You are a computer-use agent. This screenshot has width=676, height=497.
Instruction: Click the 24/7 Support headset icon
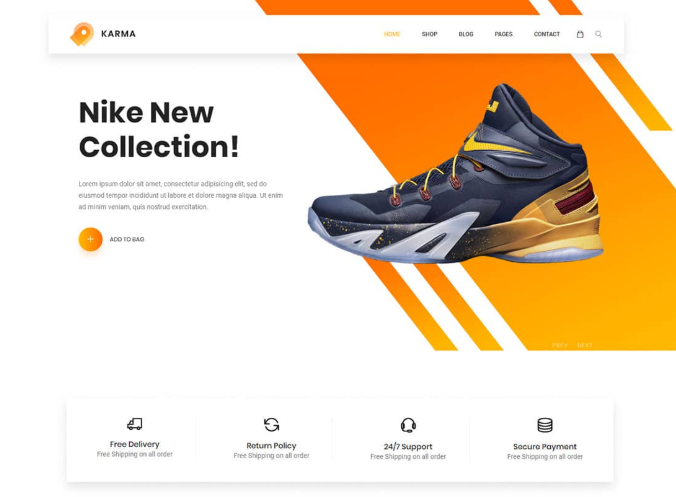[x=408, y=425]
